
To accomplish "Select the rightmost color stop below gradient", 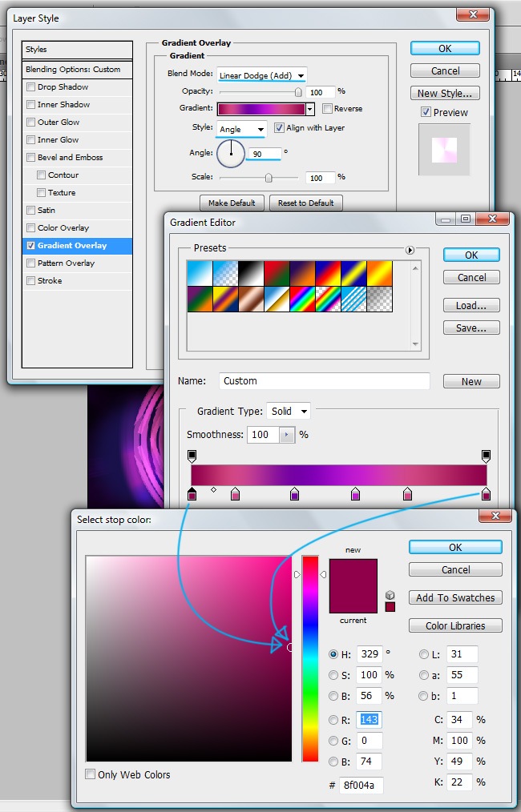I will click(486, 493).
